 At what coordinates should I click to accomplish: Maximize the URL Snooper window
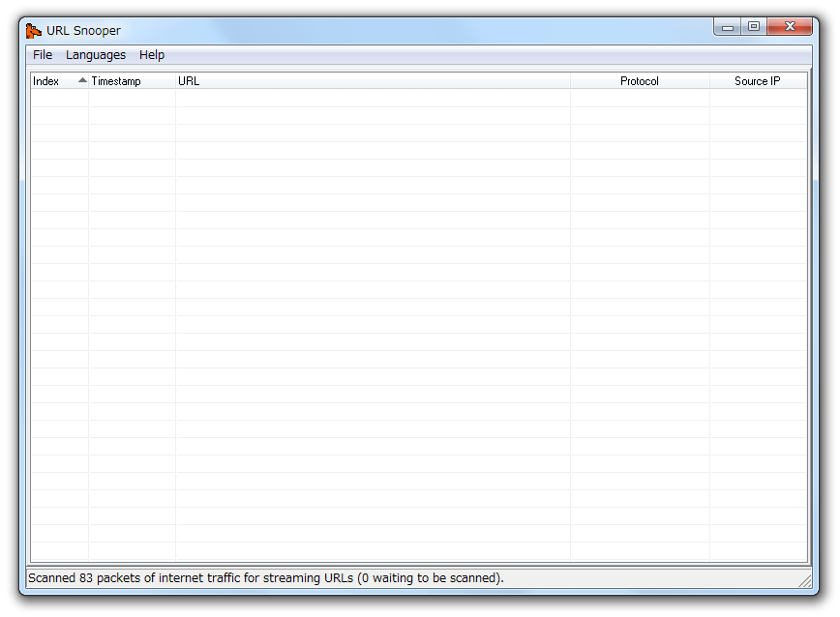point(754,27)
